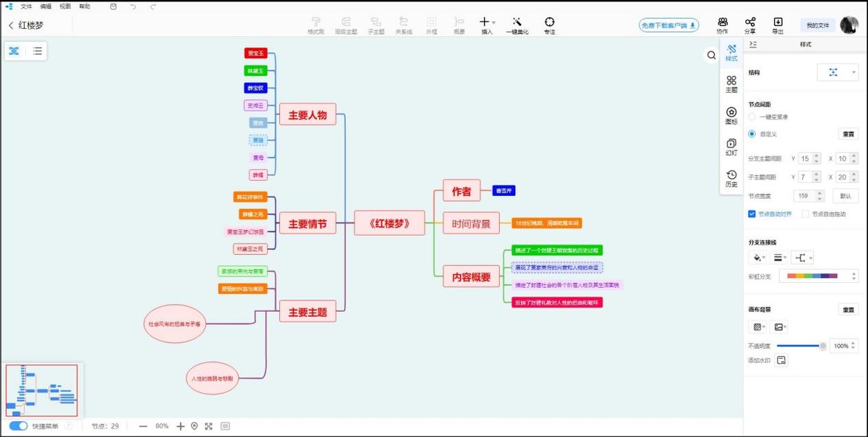
Task: Open the 结构 structure dropdown
Action: (x=838, y=72)
